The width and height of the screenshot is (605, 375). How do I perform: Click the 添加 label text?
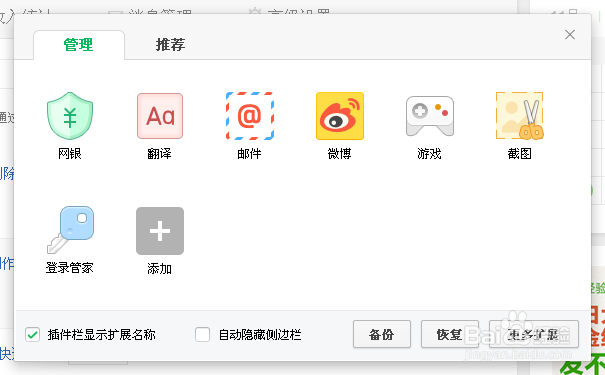[x=159, y=269]
